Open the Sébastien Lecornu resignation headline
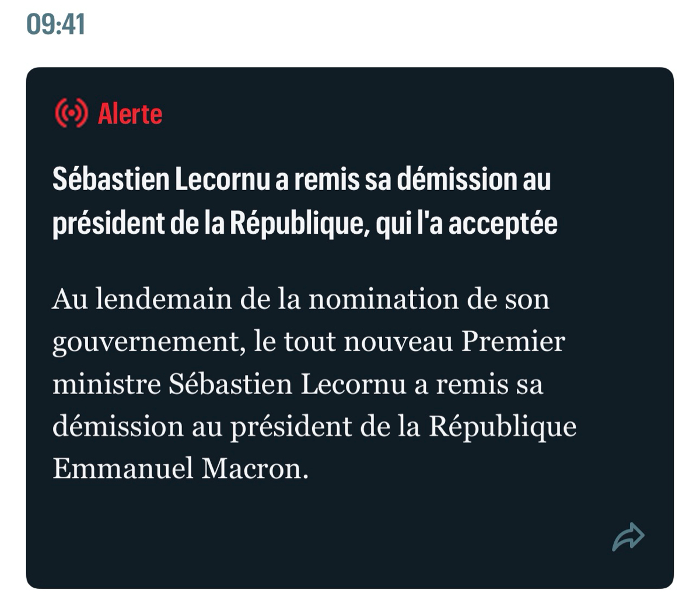The width and height of the screenshot is (700, 597). (303, 201)
